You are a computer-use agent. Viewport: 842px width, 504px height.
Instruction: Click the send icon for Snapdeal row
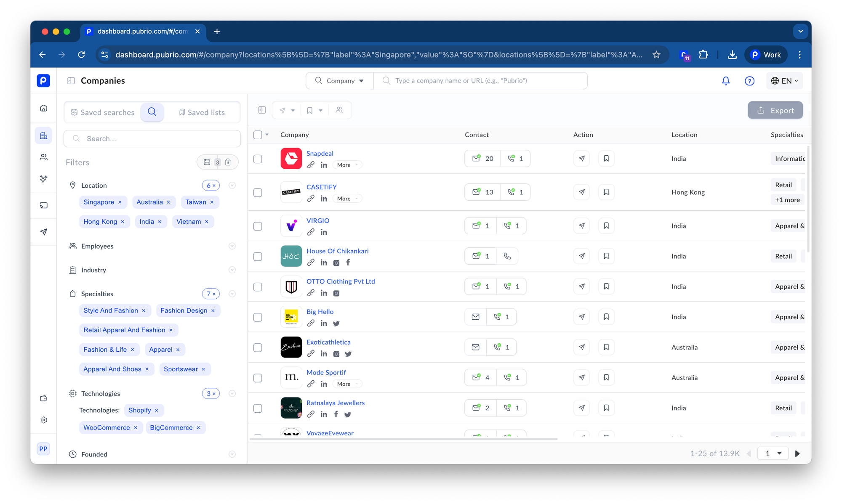pos(581,159)
